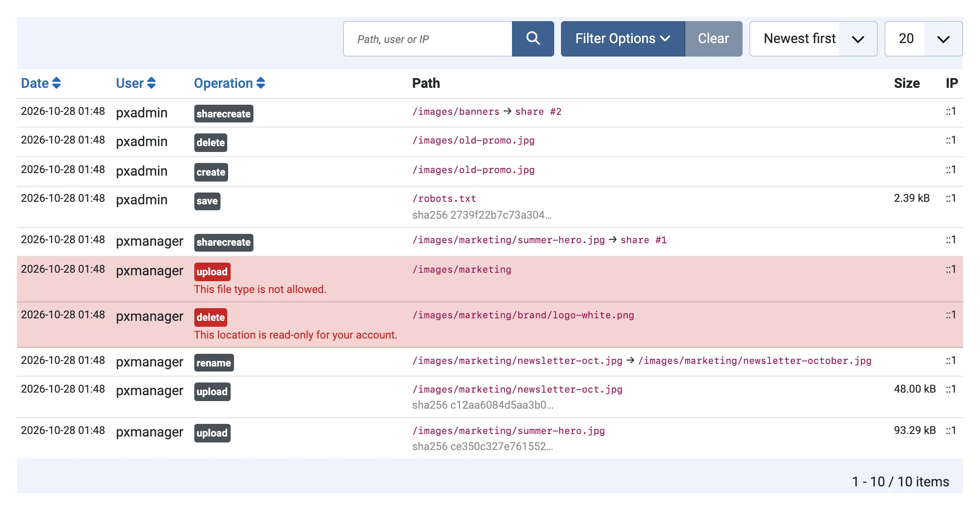Click the magnifier search button
Image resolution: width=980 pixels, height=510 pixels.
point(533,39)
